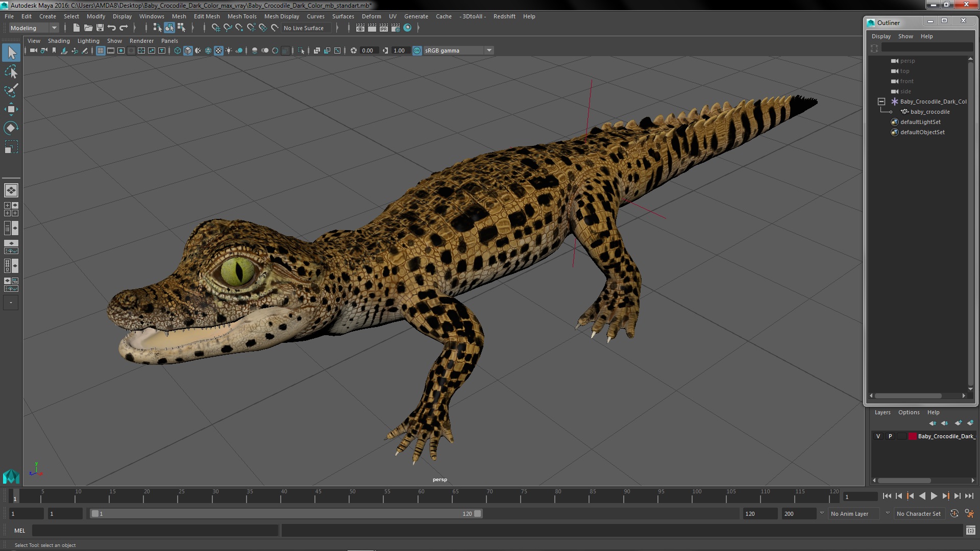
Task: Open the No Character Set dropdown
Action: pos(920,514)
